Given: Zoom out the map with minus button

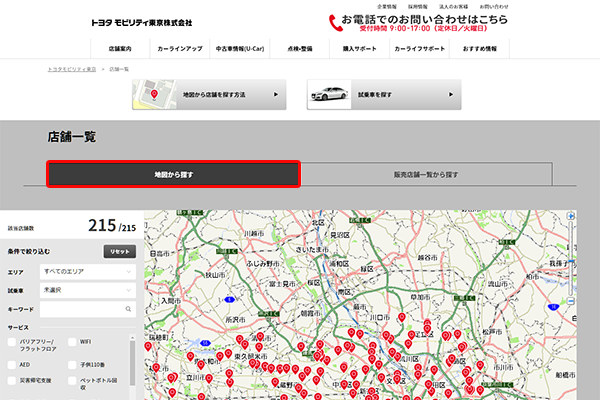Looking at the screenshot, I should 571,301.
